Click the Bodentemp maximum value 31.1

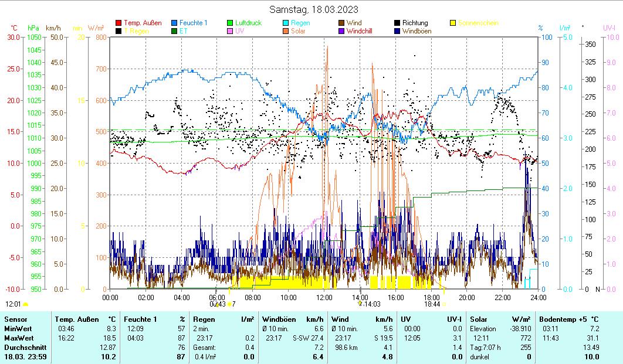pos(592,338)
